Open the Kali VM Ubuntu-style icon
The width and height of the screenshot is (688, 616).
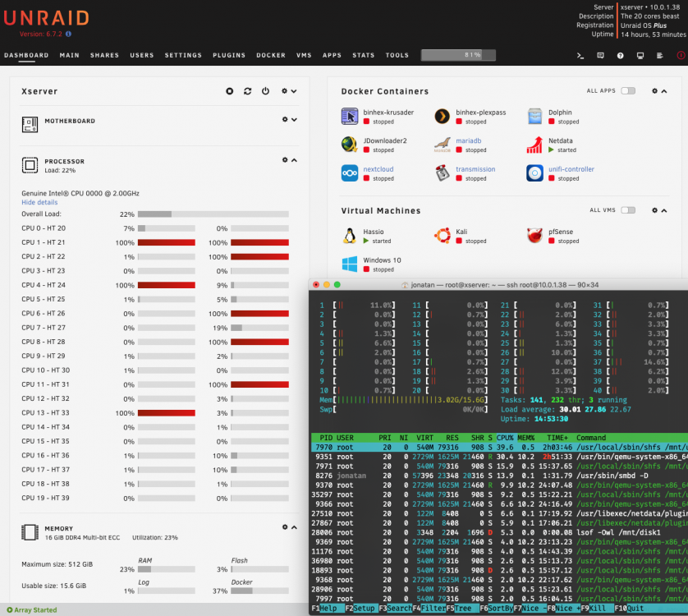click(x=443, y=236)
